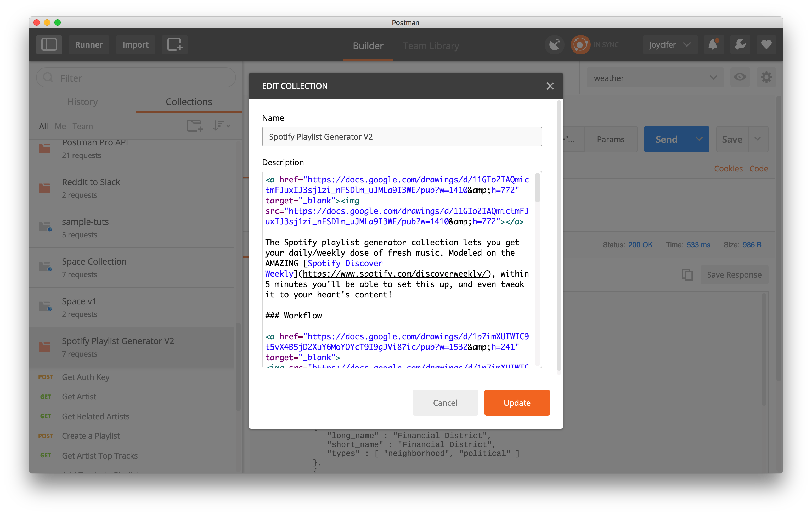Viewport: 812px width, 515px height.
Task: Open collection sort order icon
Action: 221,126
